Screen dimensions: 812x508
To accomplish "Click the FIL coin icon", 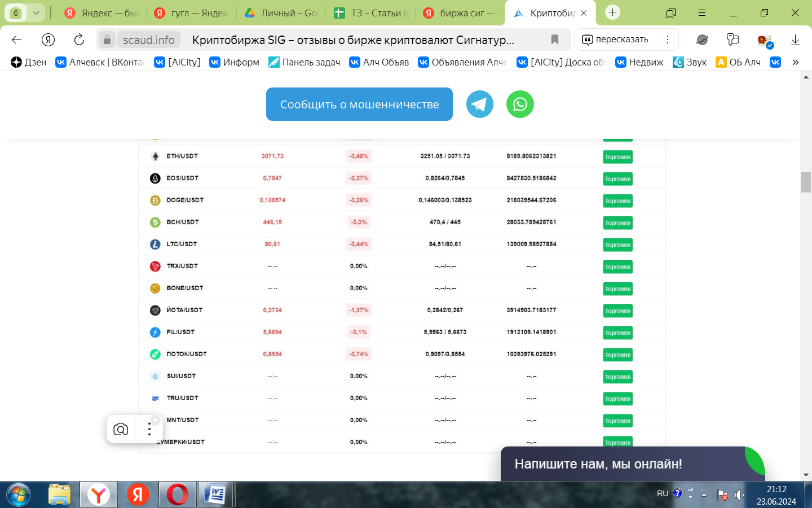I will tap(155, 332).
